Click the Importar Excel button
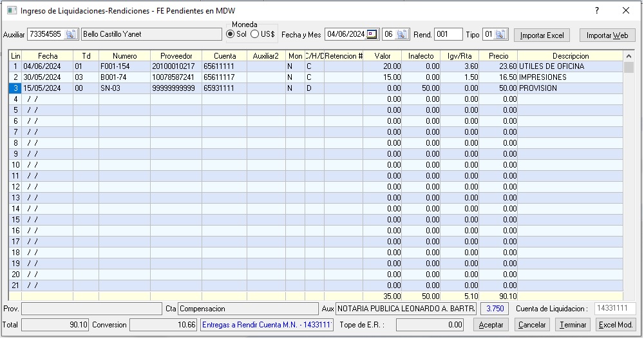This screenshot has height=339, width=644. [x=542, y=35]
